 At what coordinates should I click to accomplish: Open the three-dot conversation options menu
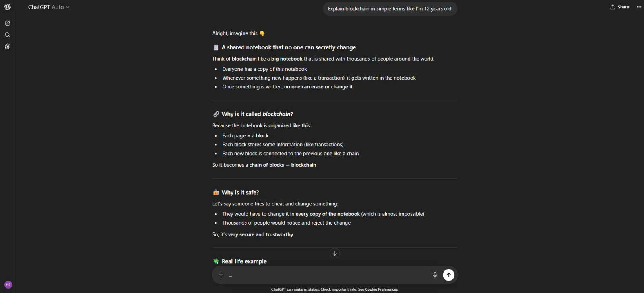[639, 7]
